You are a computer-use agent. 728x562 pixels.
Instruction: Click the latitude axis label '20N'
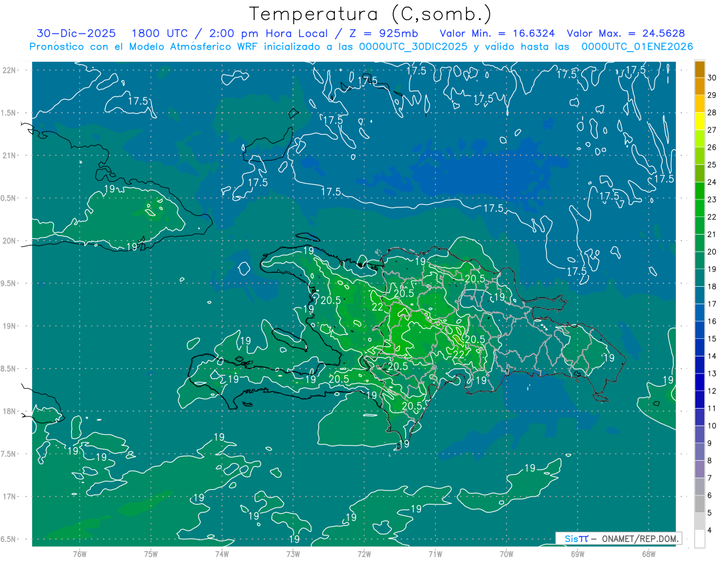point(9,241)
